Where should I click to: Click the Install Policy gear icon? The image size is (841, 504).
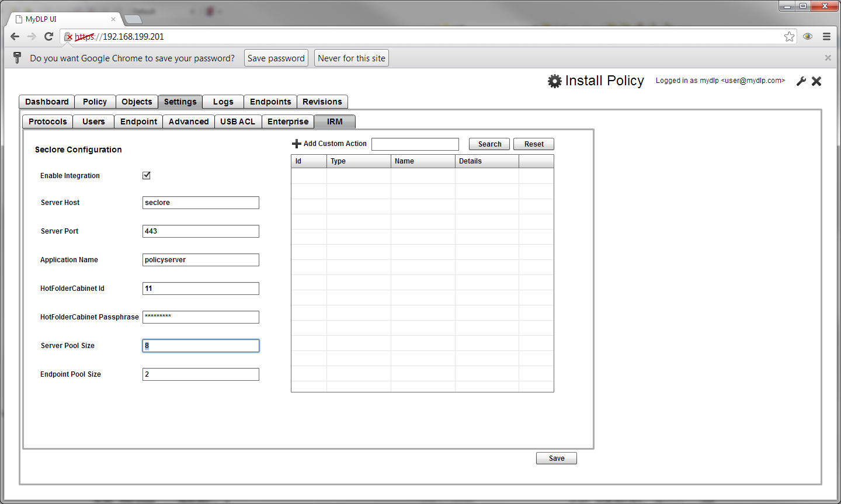554,81
